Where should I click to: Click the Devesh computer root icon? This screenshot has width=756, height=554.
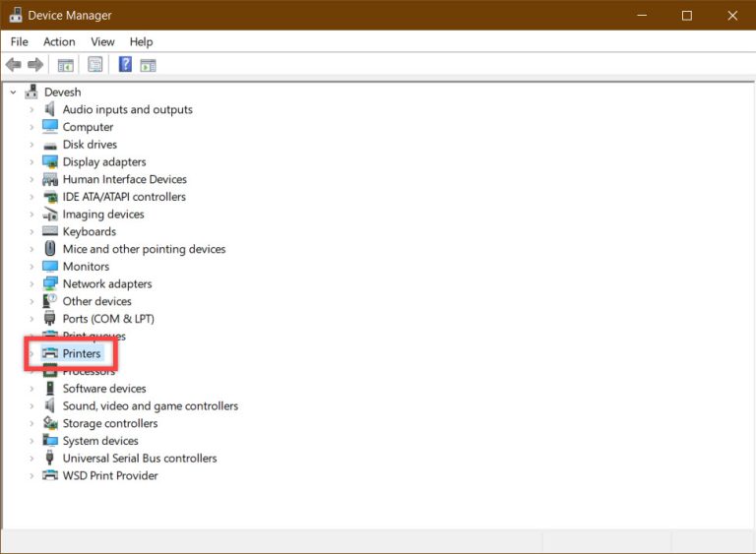tap(31, 92)
